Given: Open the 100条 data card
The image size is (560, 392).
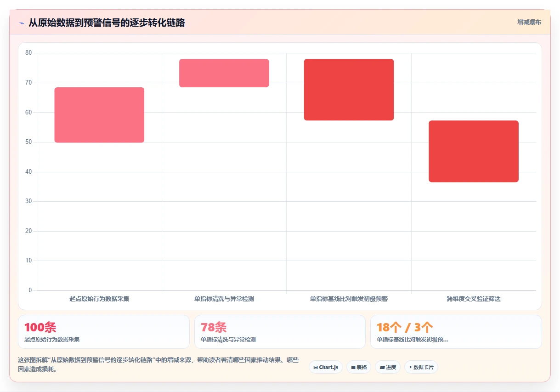Looking at the screenshot, I should point(104,332).
